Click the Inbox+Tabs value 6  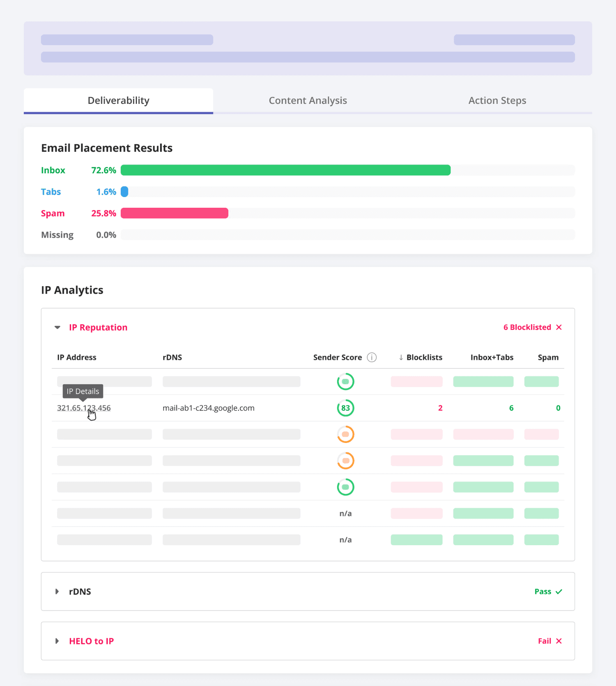pyautogui.click(x=511, y=408)
